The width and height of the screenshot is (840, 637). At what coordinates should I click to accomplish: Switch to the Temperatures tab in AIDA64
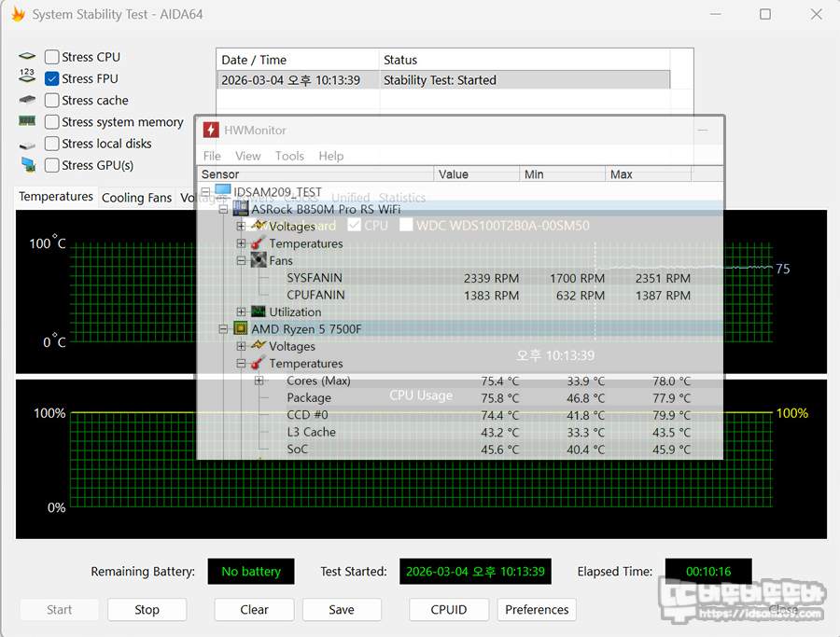pos(56,197)
